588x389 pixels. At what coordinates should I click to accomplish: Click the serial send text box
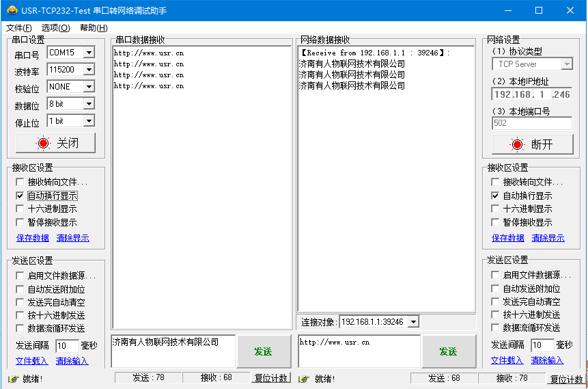tap(173, 351)
